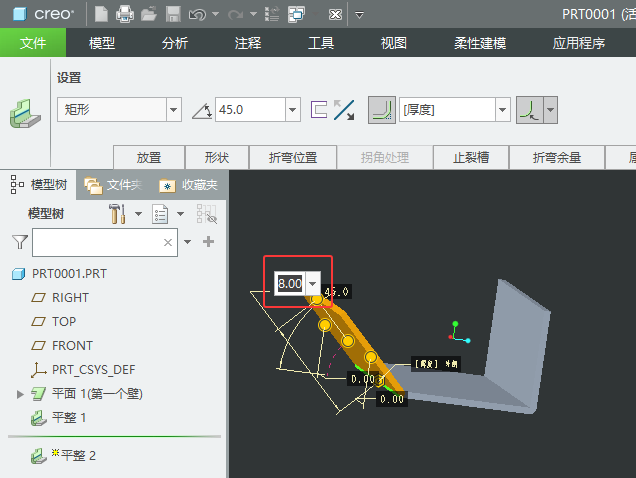Viewport: 636px width, 478px height.
Task: Open the quick access toolbar customize arrow
Action: 359,15
